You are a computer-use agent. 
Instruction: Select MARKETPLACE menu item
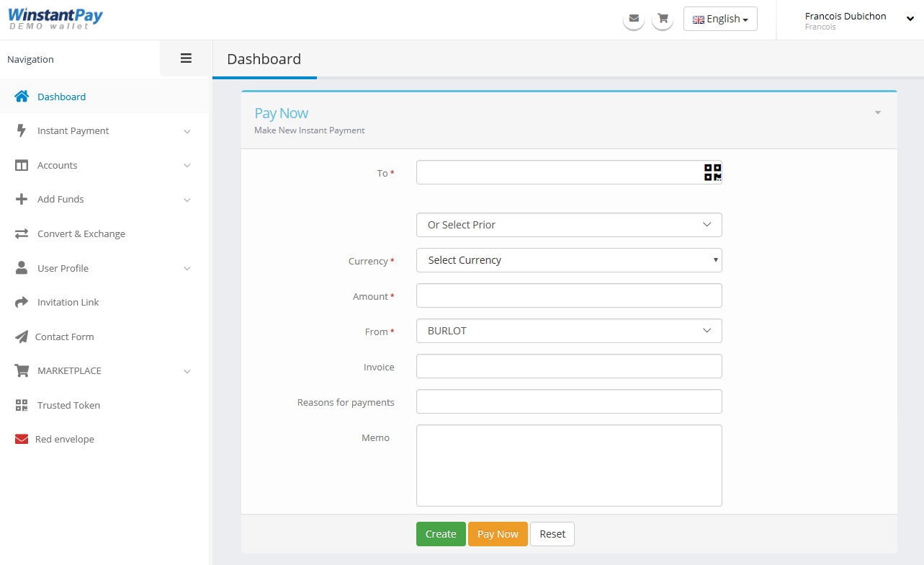(x=104, y=370)
